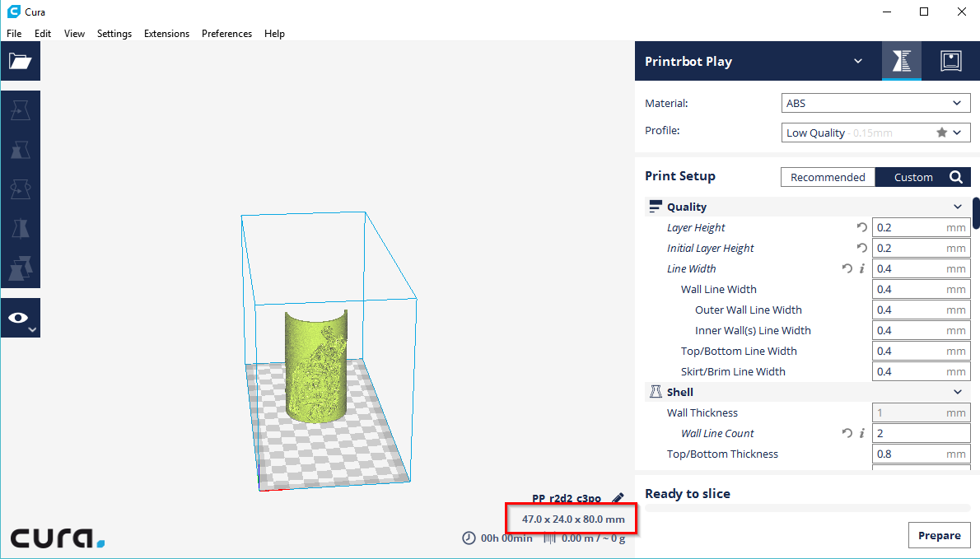
Task: Click the Wall Thickness setting label
Action: [x=702, y=412]
